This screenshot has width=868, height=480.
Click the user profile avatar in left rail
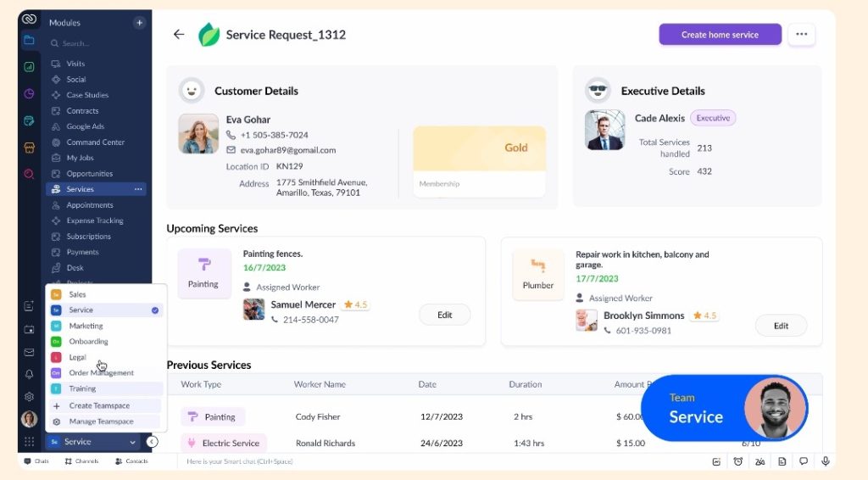(29, 419)
